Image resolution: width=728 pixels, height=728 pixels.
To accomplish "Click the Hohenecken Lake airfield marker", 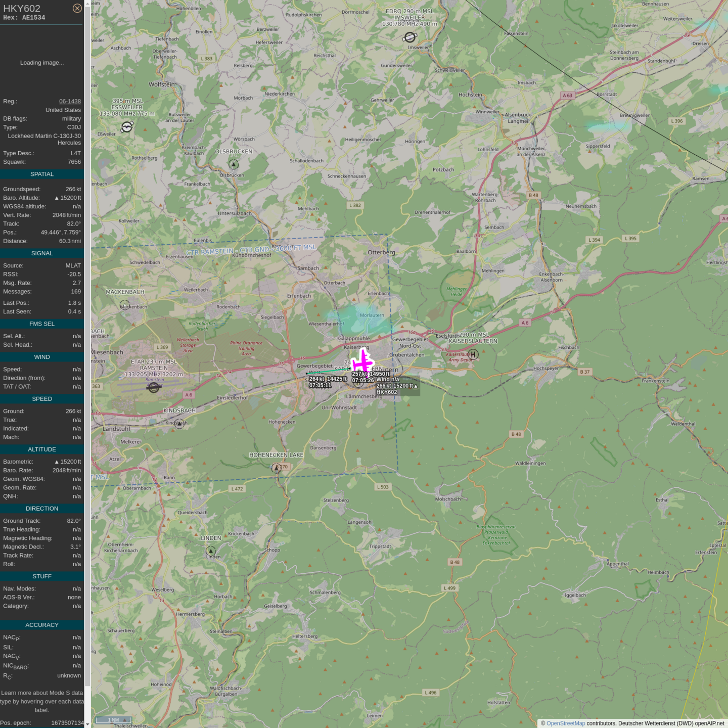I will coord(276,468).
